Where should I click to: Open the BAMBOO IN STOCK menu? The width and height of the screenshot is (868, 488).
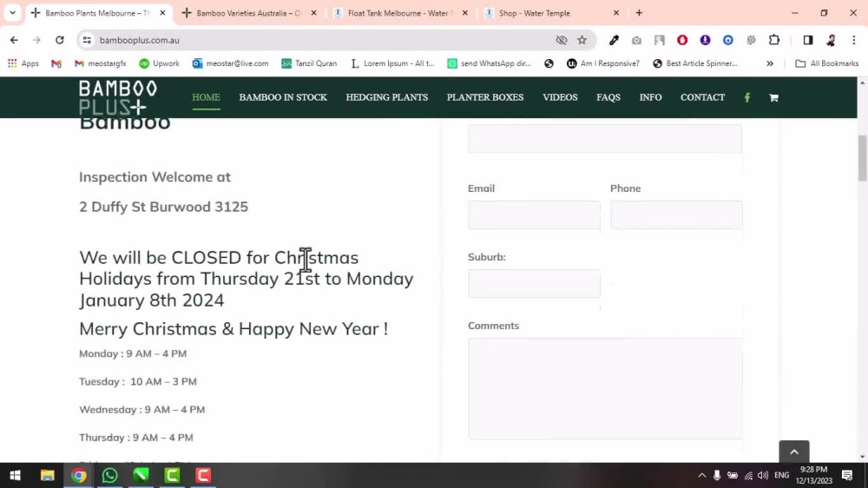click(283, 97)
